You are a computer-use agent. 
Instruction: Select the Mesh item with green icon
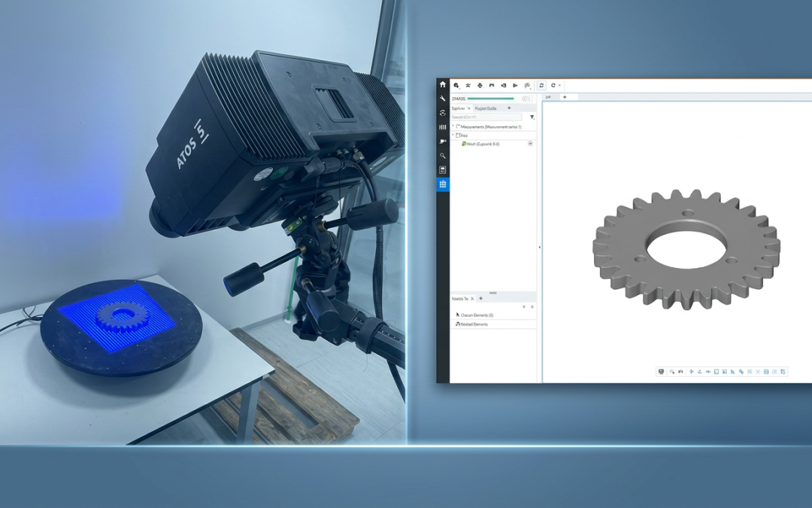coord(482,144)
